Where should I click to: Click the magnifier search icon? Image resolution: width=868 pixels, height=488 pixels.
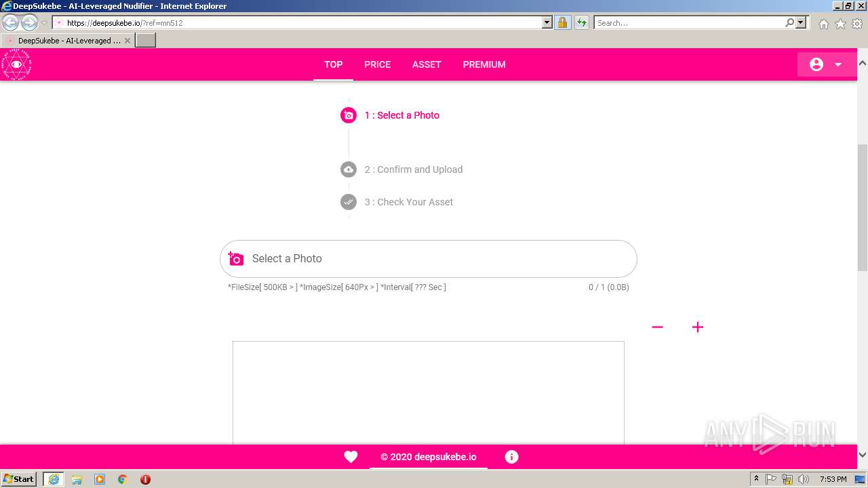pos(789,22)
